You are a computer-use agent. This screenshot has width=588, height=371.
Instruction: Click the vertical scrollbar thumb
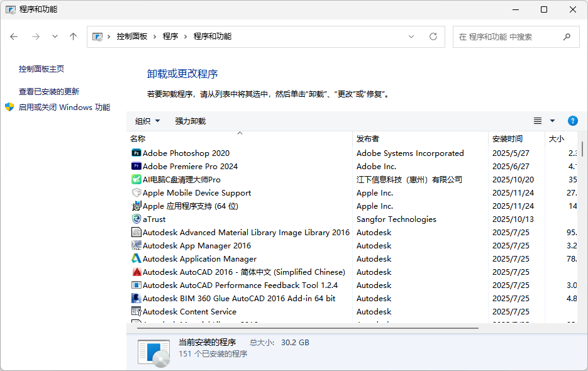(x=582, y=149)
